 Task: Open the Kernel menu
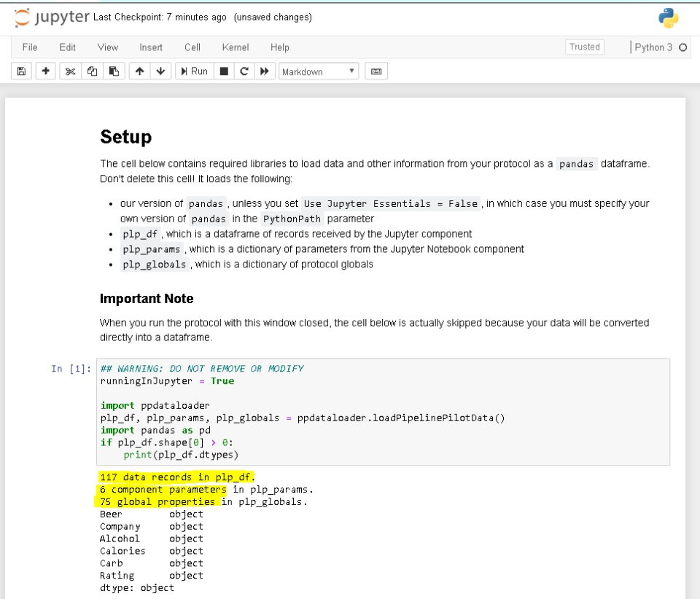[236, 47]
